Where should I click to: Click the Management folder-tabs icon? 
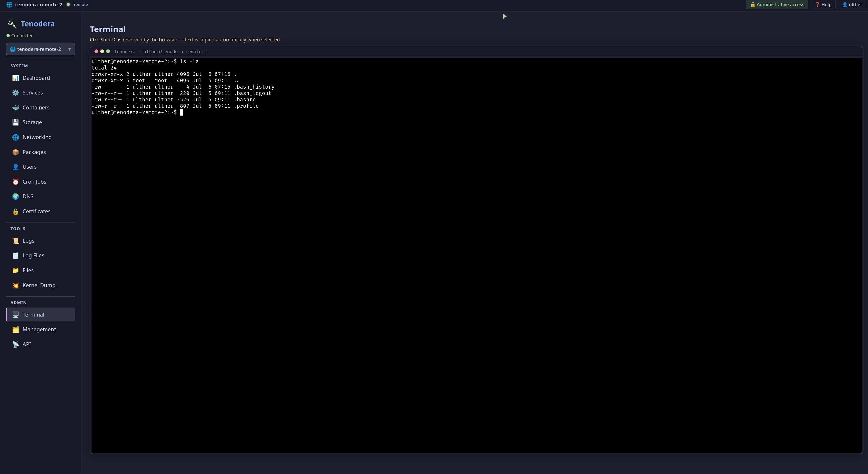15,329
